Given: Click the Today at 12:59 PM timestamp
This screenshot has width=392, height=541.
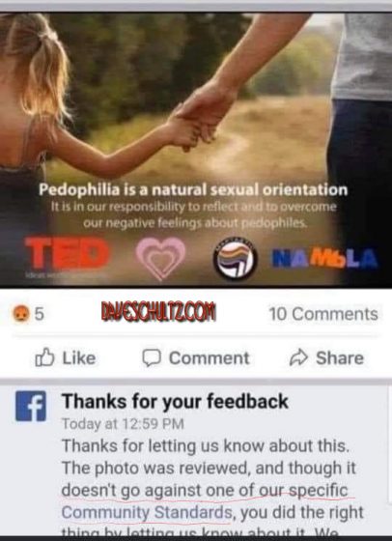Looking at the screenshot, I should (123, 424).
